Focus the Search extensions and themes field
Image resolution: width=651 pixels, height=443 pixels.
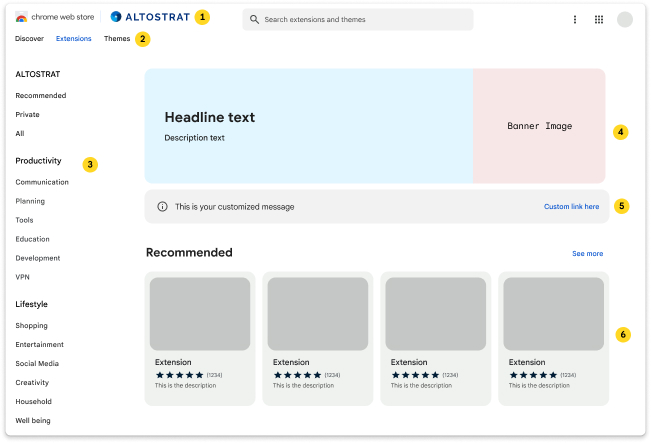click(x=358, y=20)
